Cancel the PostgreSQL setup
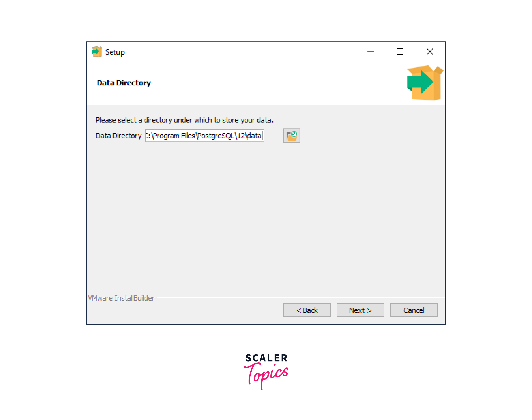This screenshot has width=532, height=420. click(x=414, y=310)
